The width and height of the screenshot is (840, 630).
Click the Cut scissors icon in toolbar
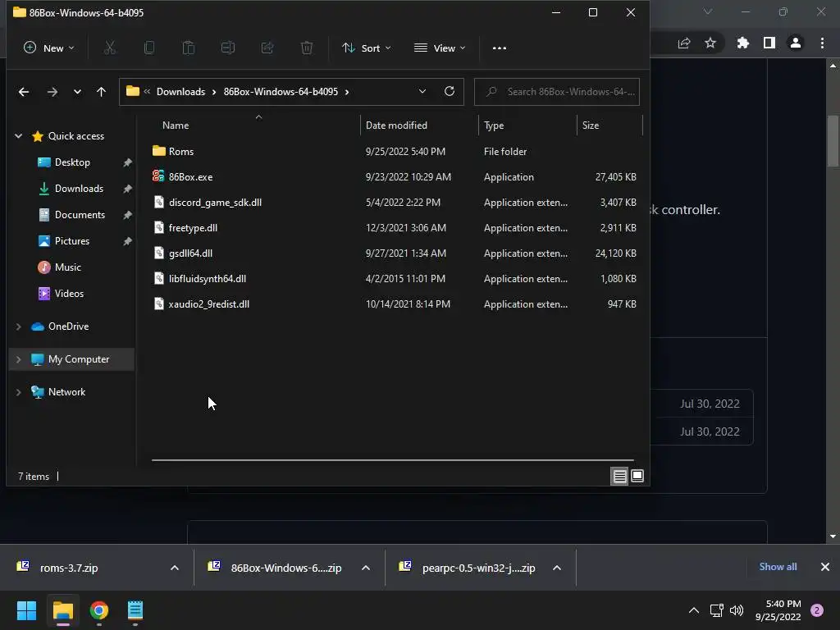pos(110,48)
